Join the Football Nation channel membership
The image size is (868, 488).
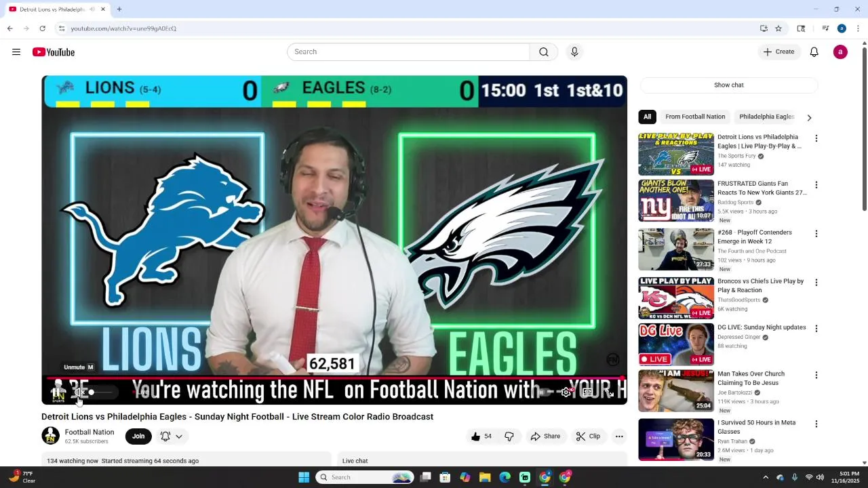click(x=138, y=436)
